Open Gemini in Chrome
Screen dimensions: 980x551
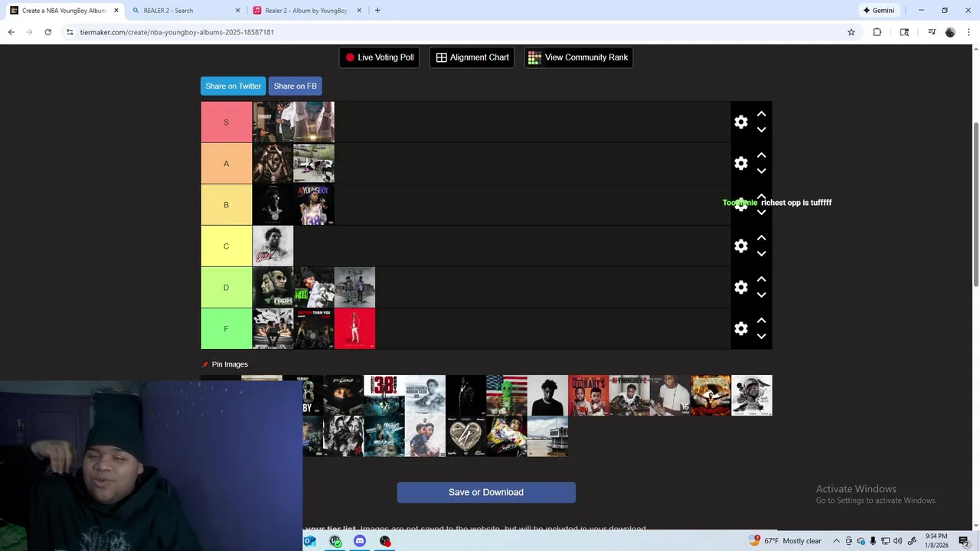coord(878,11)
